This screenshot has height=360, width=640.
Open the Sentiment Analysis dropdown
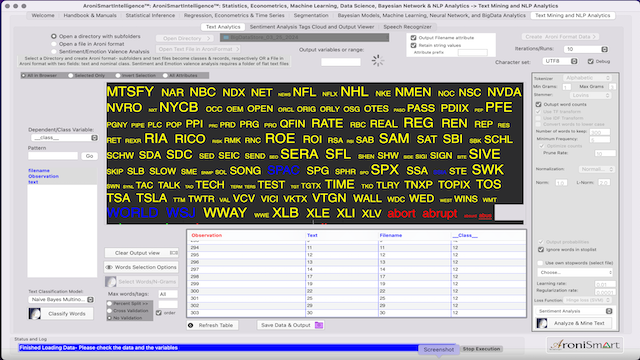click(575, 311)
